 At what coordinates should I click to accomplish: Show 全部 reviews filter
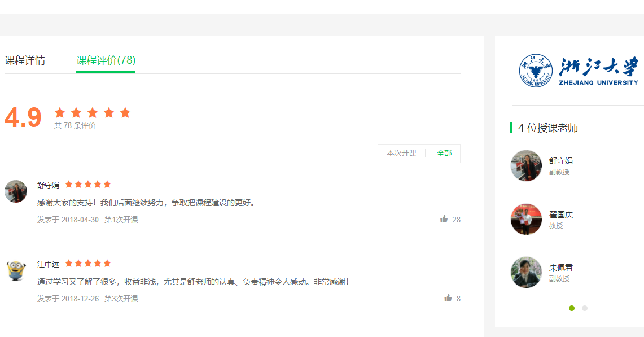444,153
